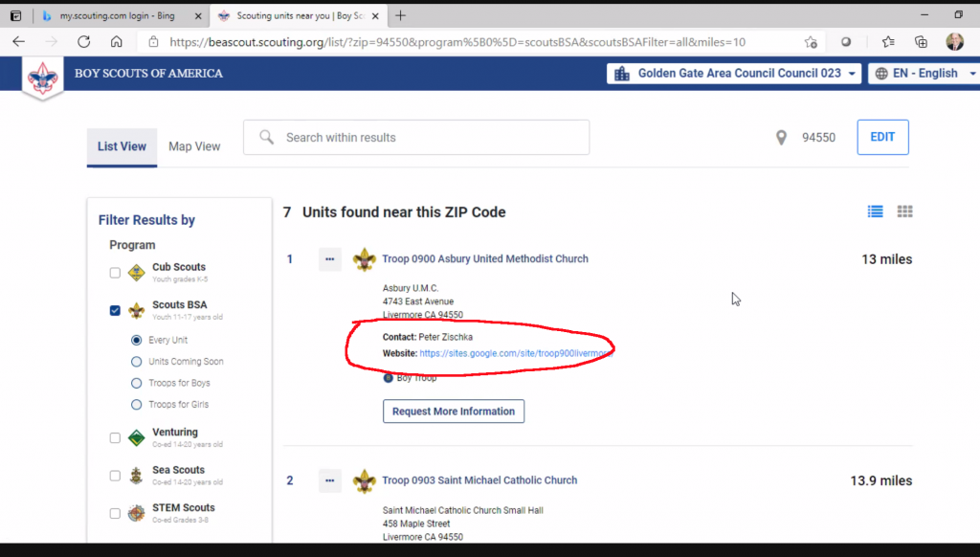
Task: Open Troop 0900 more options menu
Action: tap(329, 259)
